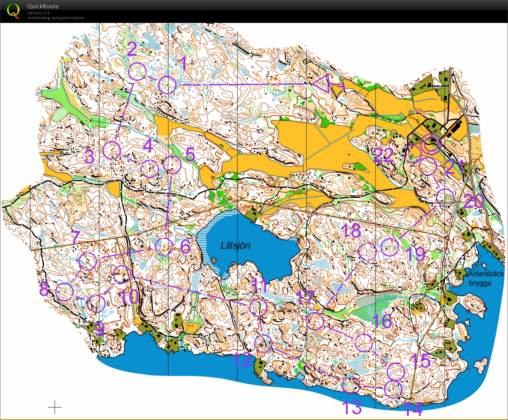This screenshot has width=508, height=420.
Task: Select control circle 14 on south coast
Action: tap(393, 389)
